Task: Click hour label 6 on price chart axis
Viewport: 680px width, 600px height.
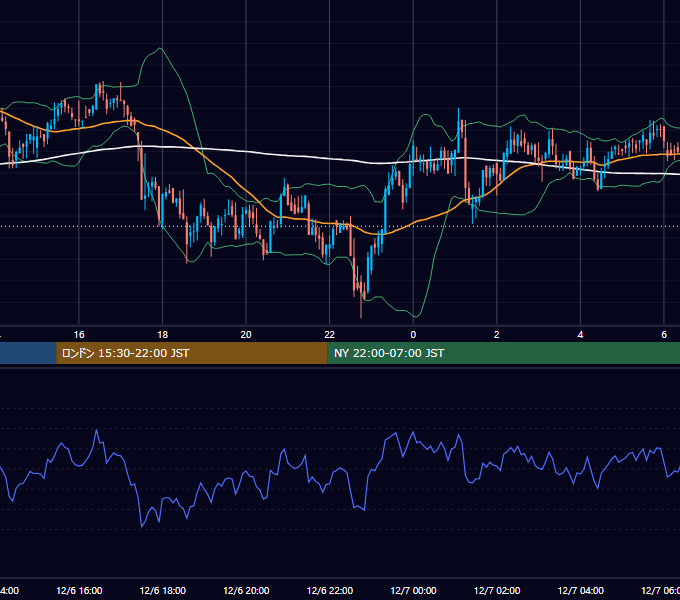Action: pos(664,335)
